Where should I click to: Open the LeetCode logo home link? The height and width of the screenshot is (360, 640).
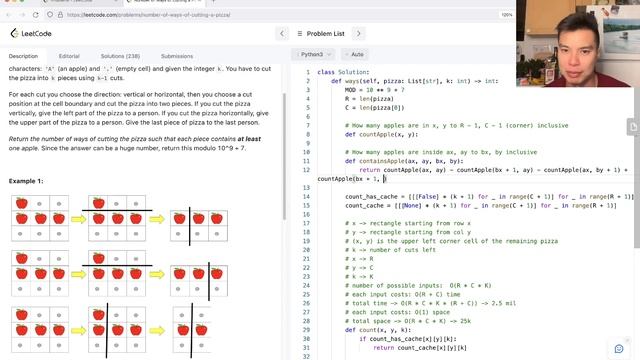point(31,33)
